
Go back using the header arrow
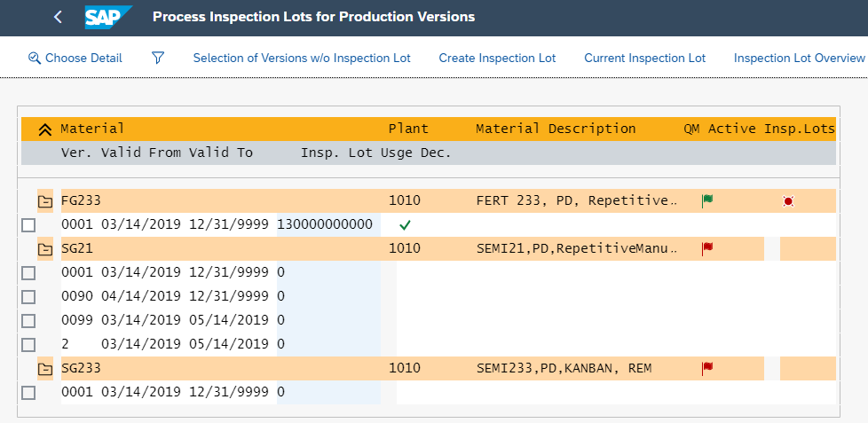coord(58,17)
